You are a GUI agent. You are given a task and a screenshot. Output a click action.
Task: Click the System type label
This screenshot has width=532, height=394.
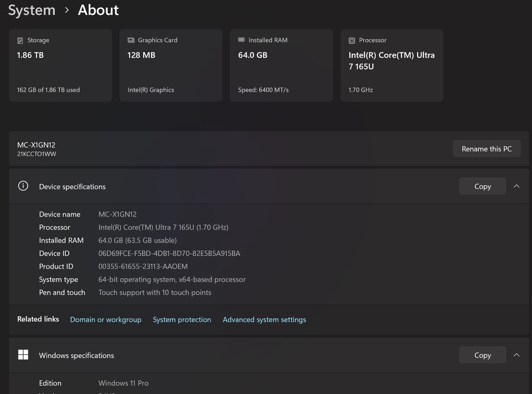(x=59, y=279)
